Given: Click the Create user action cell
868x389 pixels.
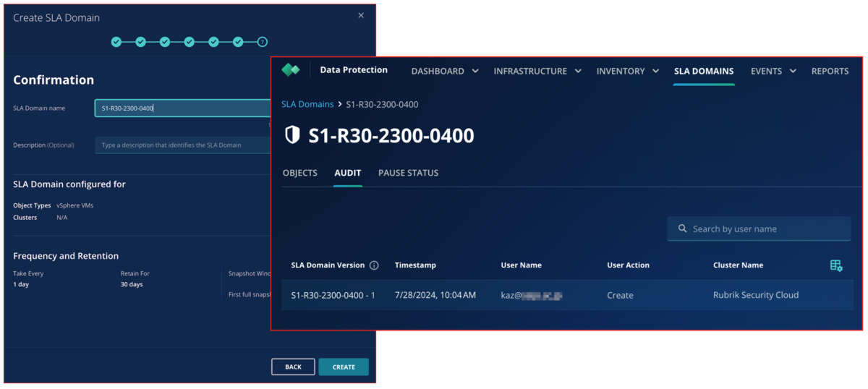Looking at the screenshot, I should coord(620,295).
